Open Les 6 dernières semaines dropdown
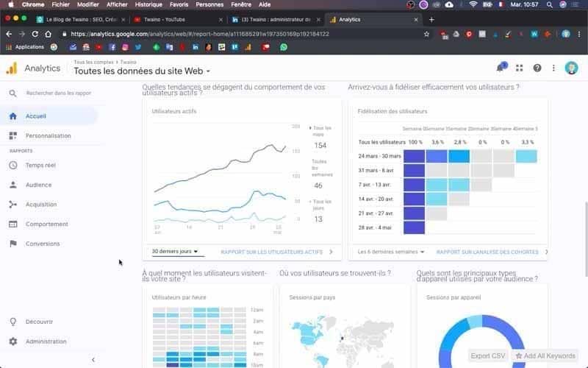The height and width of the screenshot is (368, 588). pyautogui.click(x=391, y=252)
